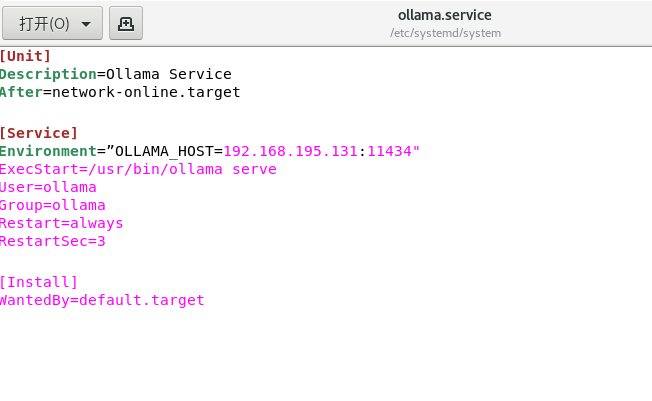Screen dimensions: 652x401
Task: Place the cursor after RestartSec=3
Action: click(x=106, y=241)
